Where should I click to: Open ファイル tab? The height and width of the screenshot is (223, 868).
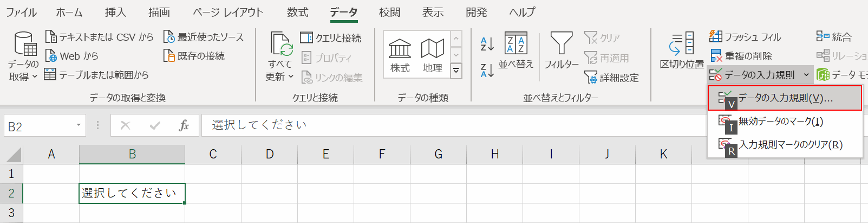22,12
